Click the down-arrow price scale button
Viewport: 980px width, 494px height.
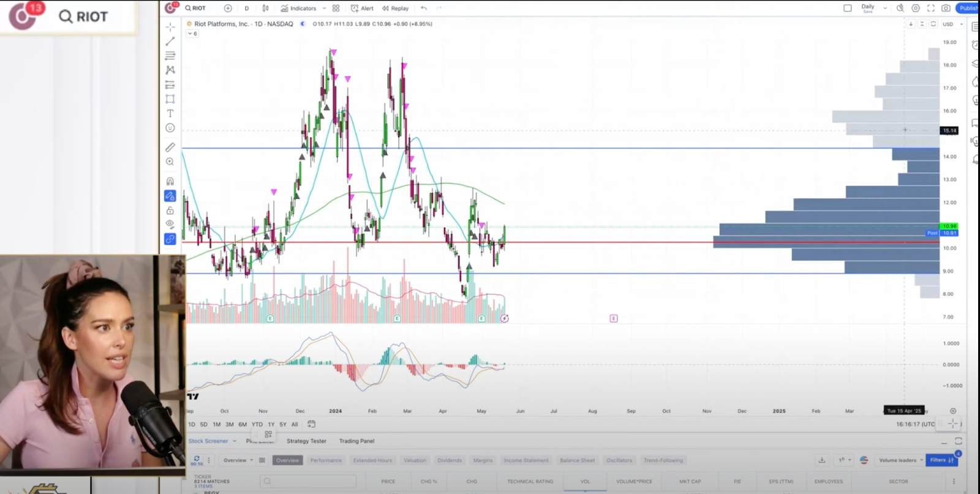[x=911, y=24]
